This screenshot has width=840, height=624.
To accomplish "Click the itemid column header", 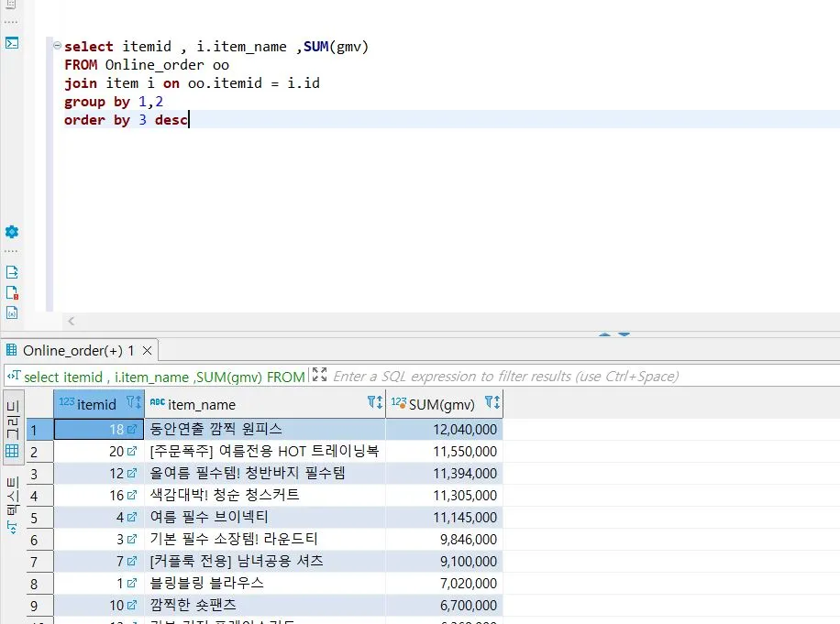I will pyautogui.click(x=98, y=404).
